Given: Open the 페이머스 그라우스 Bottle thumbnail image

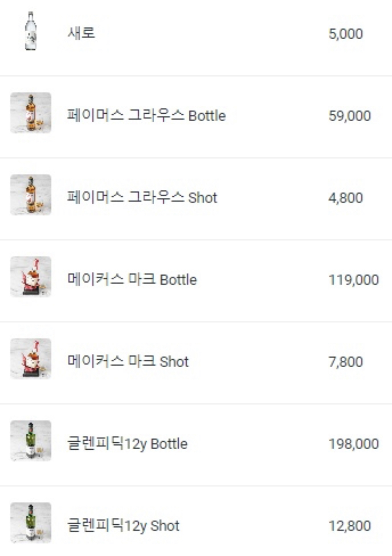Looking at the screenshot, I should coord(31,113).
